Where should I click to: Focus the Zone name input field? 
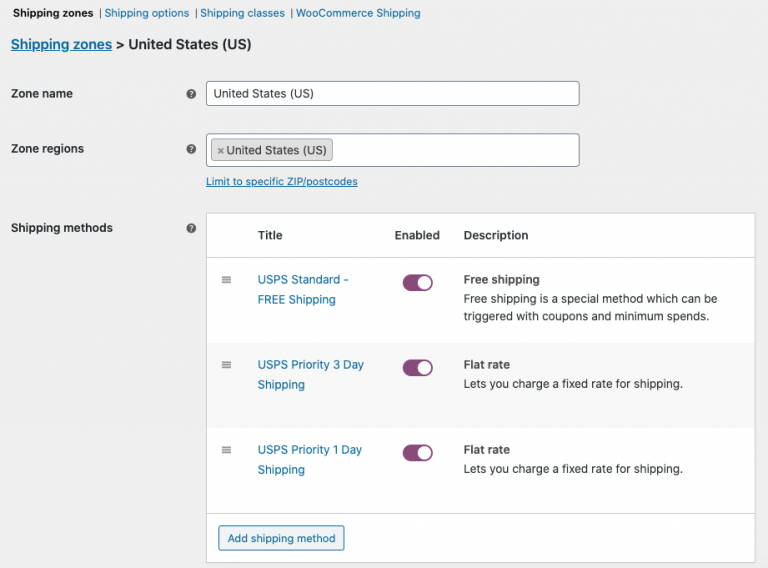pyautogui.click(x=393, y=94)
